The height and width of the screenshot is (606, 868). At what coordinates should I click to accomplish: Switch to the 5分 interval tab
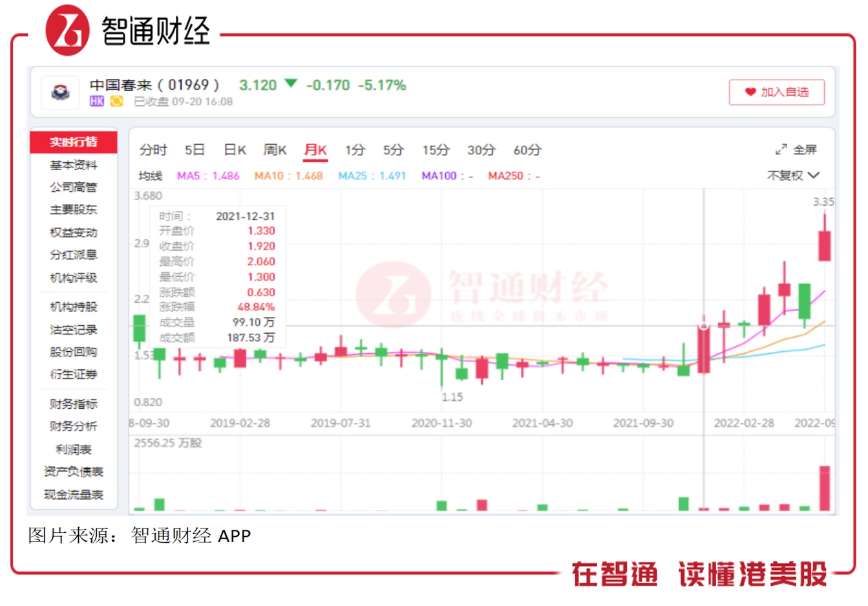pos(393,150)
